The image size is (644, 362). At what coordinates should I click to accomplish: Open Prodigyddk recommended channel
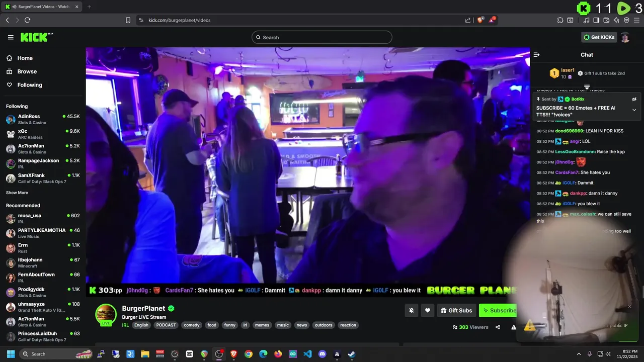point(42,292)
